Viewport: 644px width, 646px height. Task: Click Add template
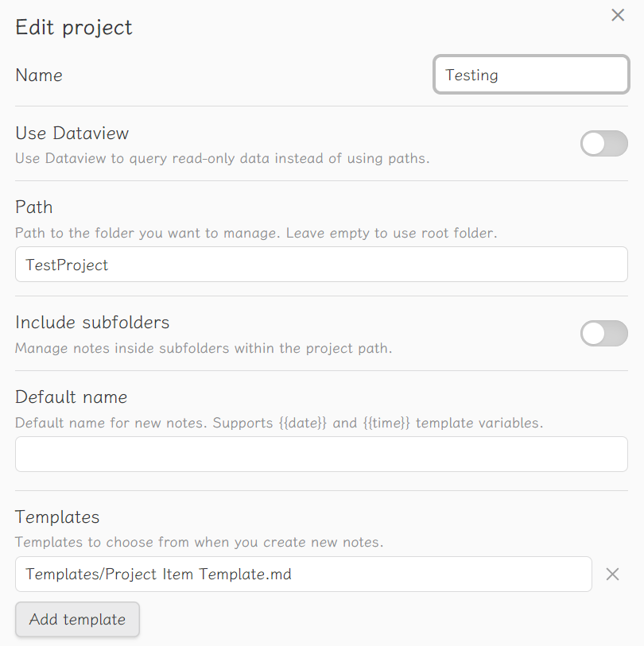(77, 620)
